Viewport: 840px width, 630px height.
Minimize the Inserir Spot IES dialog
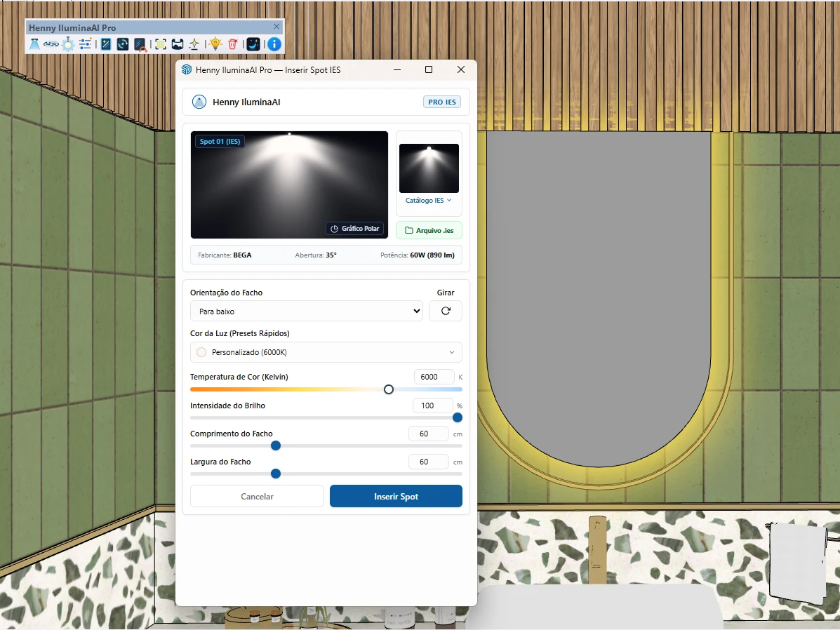397,69
